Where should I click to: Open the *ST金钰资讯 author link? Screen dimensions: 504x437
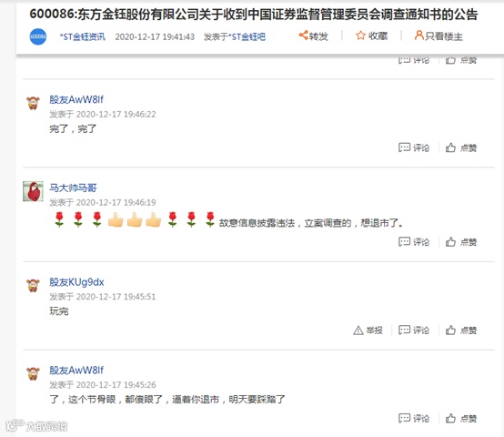pos(82,37)
